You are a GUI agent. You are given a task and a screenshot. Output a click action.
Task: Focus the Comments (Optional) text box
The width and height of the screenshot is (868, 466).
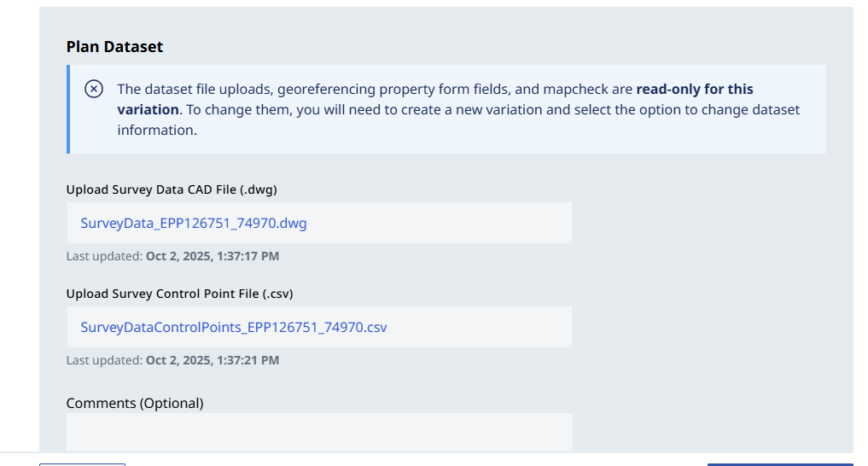click(x=319, y=432)
